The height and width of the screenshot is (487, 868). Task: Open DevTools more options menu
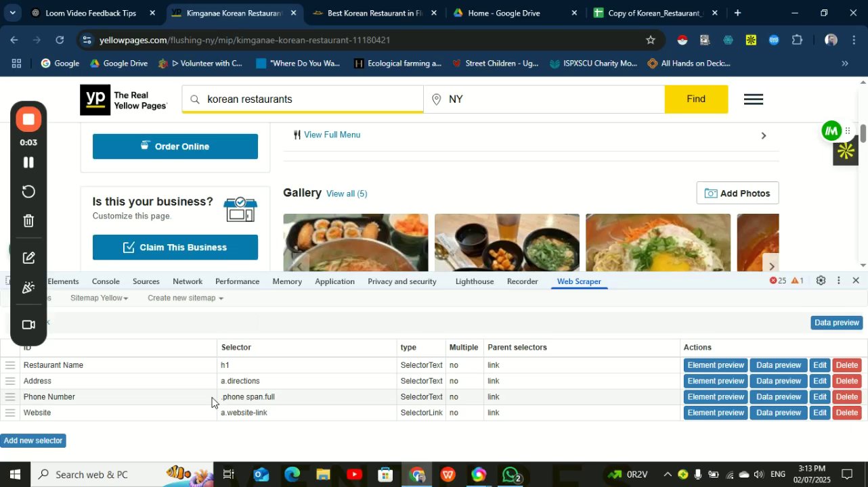click(x=839, y=281)
